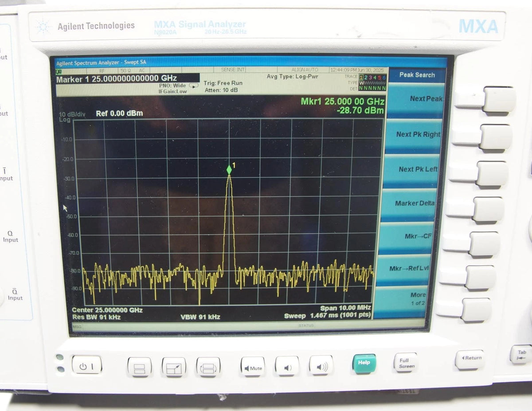Select the Atten: 10 dB setting
The width and height of the screenshot is (532, 411).
pyautogui.click(x=221, y=90)
